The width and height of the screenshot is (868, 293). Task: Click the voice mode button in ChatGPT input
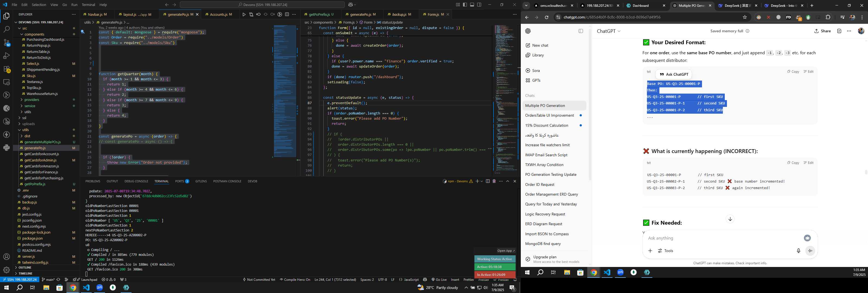coord(810,250)
